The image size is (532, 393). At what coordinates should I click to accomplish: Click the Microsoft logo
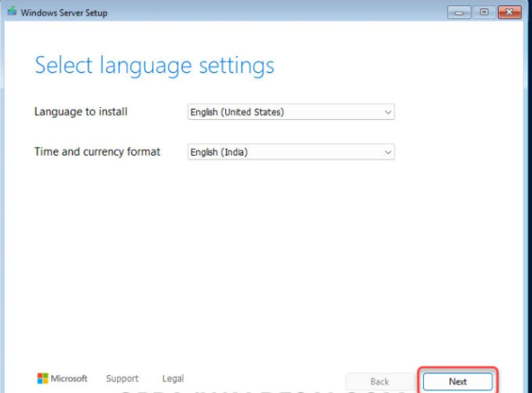(62, 379)
